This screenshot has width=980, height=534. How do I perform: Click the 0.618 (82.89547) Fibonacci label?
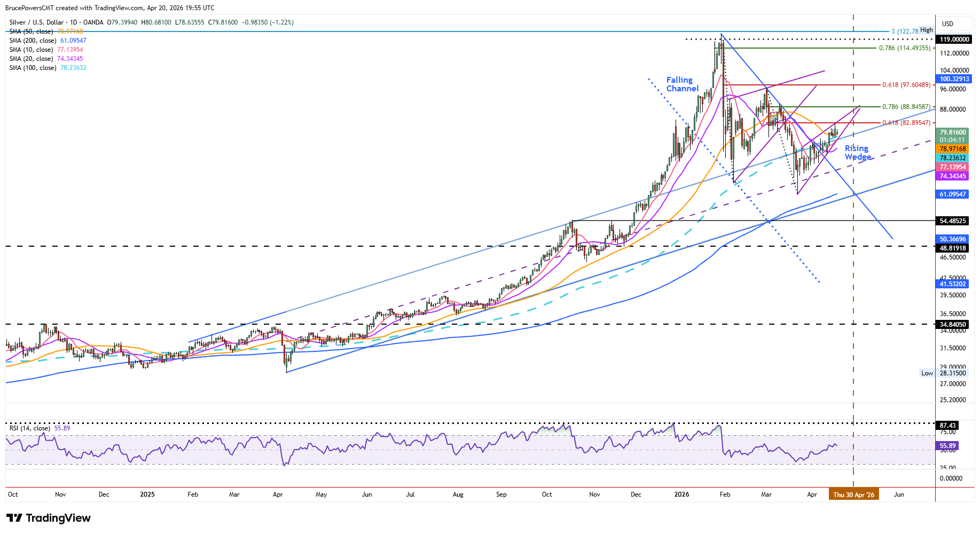click(906, 123)
